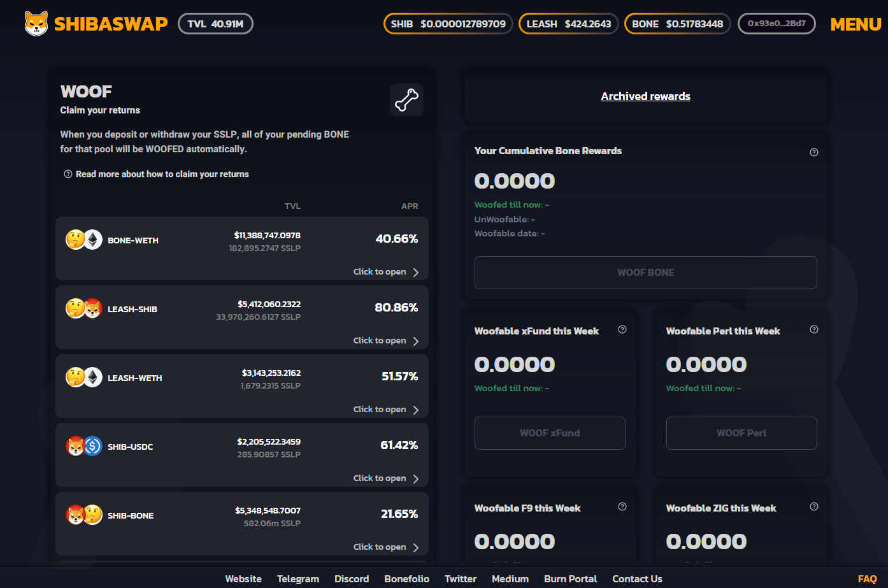Click LEASH-SHIB TVL $5,412,060.2322
888x588 pixels.
click(269, 304)
